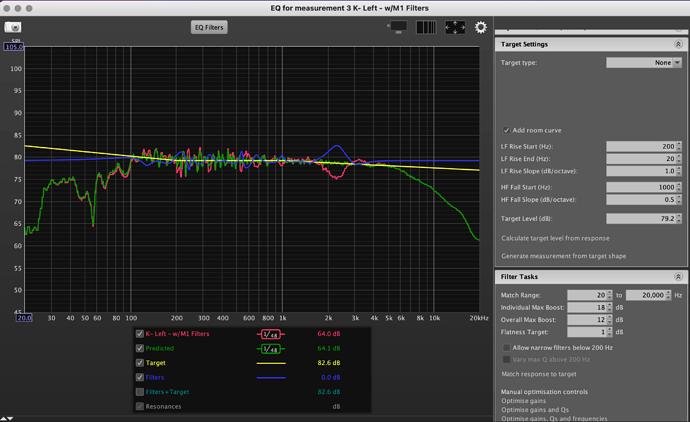Screen dimensions: 690x422
Task: Click the LF Rise Slope field
Action: 641,171
